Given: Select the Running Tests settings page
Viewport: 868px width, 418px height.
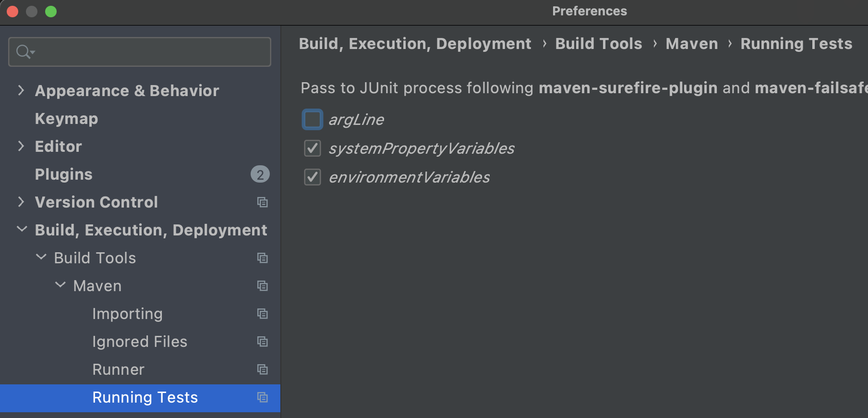Looking at the screenshot, I should (145, 397).
